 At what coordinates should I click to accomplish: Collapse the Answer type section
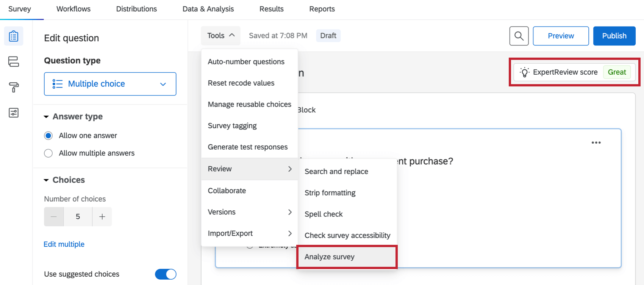coord(46,117)
